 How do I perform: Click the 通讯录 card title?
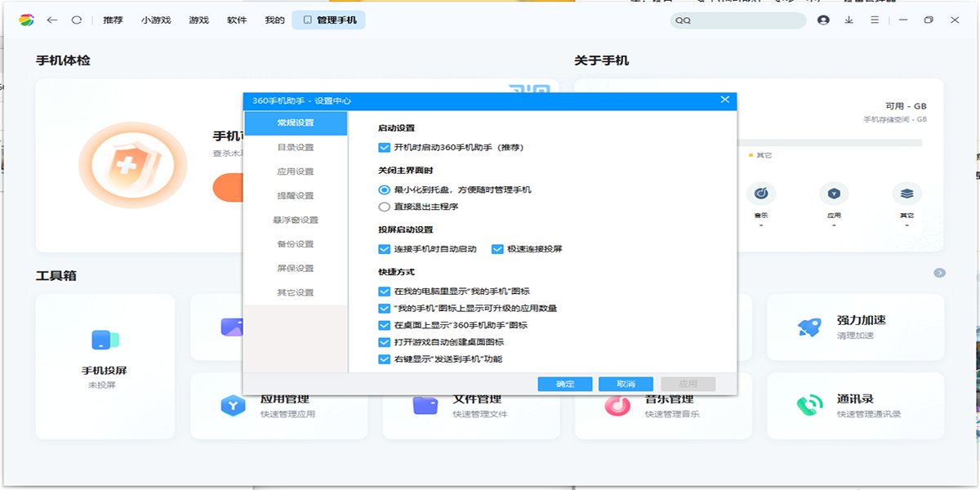tap(856, 399)
